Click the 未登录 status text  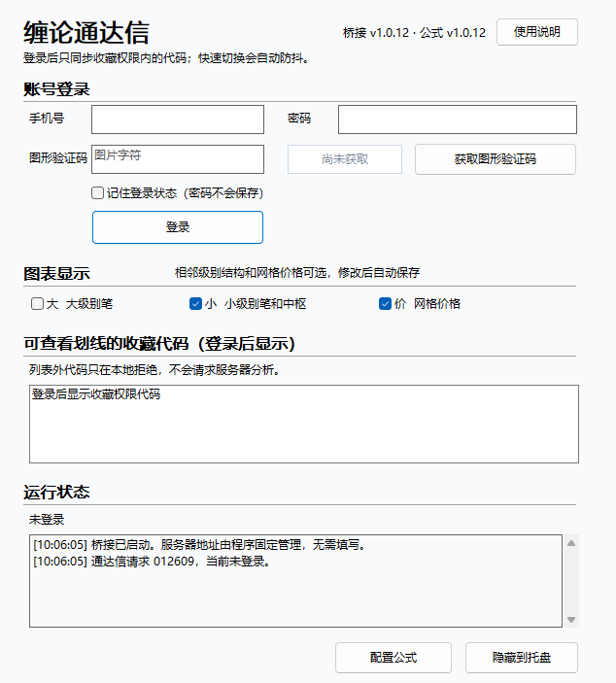[x=47, y=519]
